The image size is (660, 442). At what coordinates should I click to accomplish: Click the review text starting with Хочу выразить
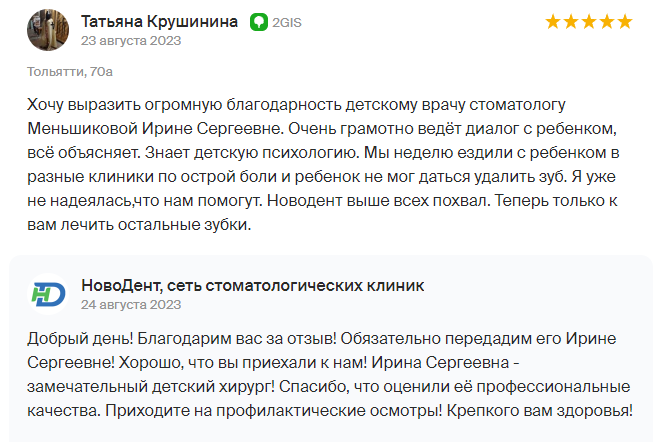323,165
